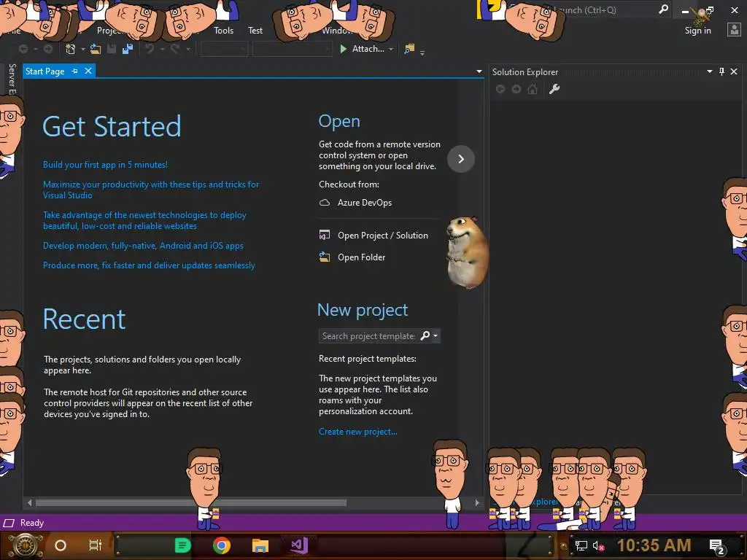Open the Start menu button
The width and height of the screenshot is (747, 560).
[26, 545]
